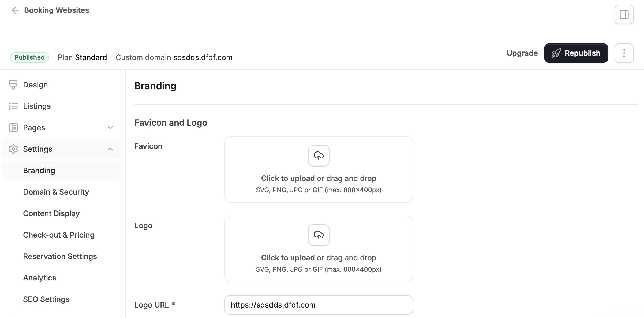The width and height of the screenshot is (644, 318).
Task: Click the Upgrade link
Action: pos(522,53)
